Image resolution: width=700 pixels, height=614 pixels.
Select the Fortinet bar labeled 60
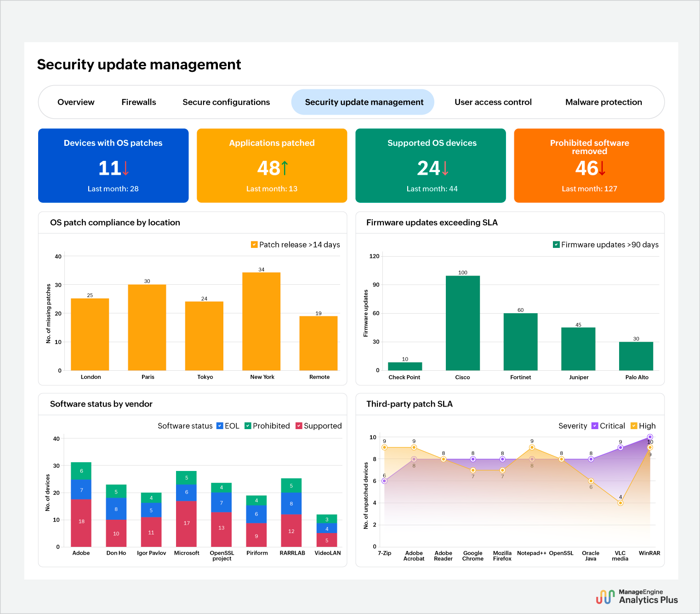pos(521,342)
